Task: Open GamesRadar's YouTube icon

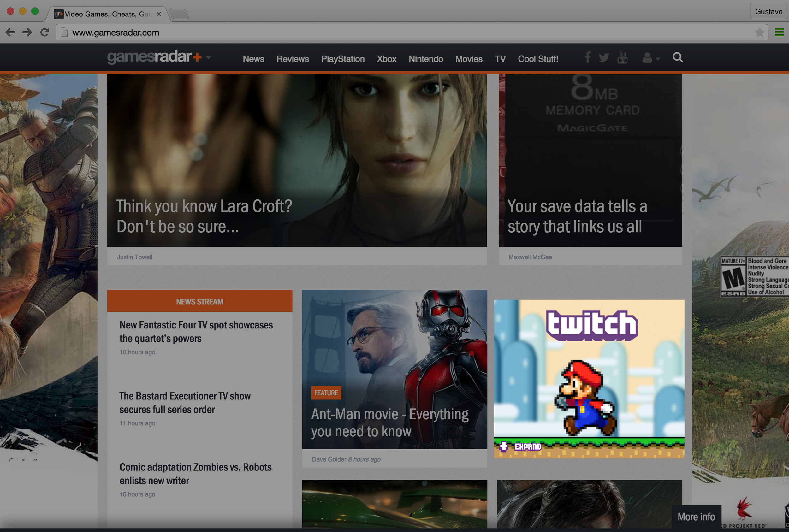Action: point(622,58)
